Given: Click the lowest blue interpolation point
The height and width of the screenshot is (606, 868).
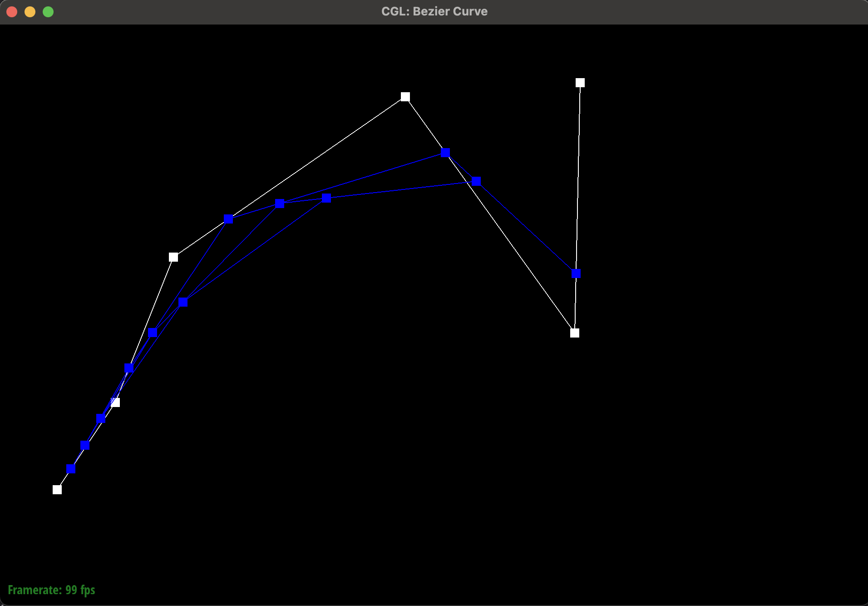Looking at the screenshot, I should [71, 468].
